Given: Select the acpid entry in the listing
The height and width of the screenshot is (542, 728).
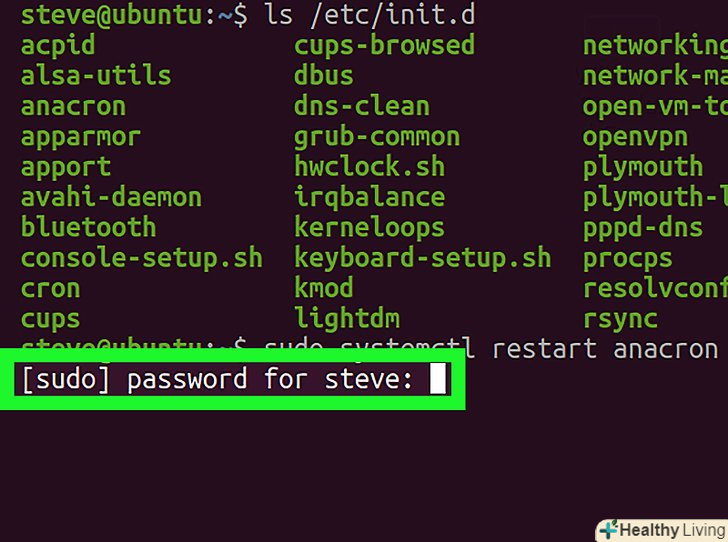Looking at the screenshot, I should [x=59, y=46].
